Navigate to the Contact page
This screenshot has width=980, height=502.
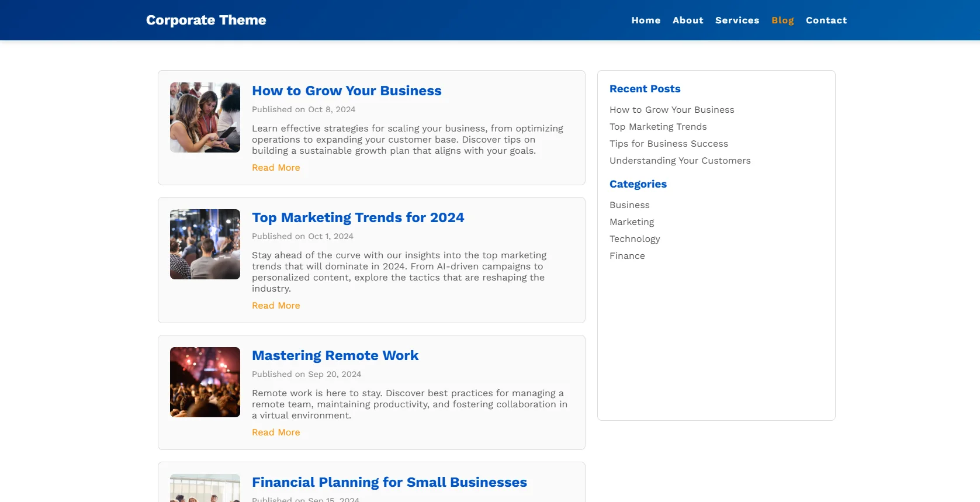point(826,20)
